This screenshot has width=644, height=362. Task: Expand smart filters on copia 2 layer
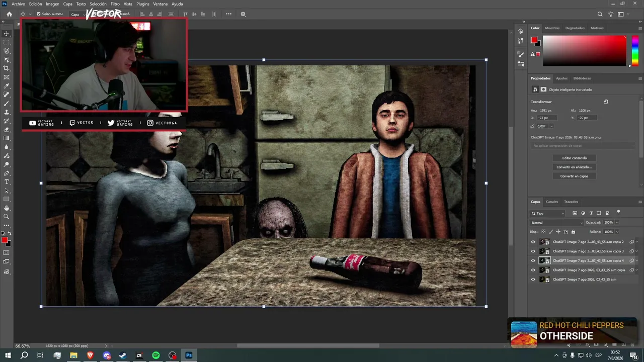point(636,242)
